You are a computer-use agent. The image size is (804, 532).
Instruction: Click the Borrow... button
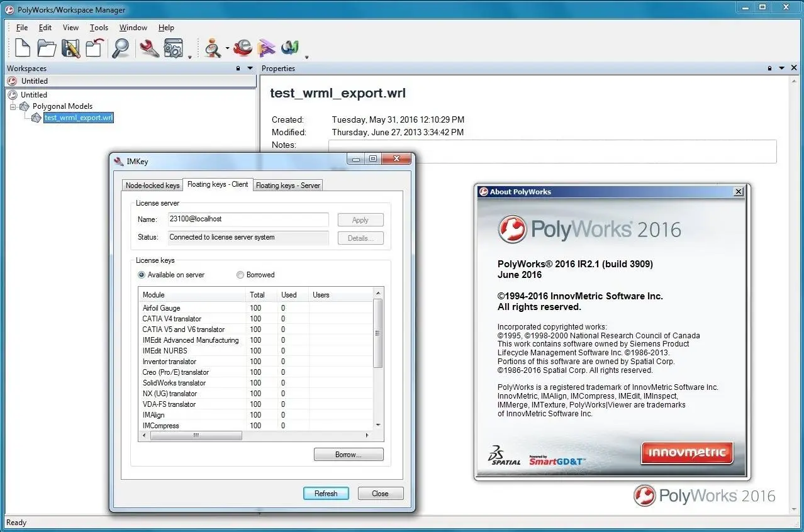tap(349, 455)
